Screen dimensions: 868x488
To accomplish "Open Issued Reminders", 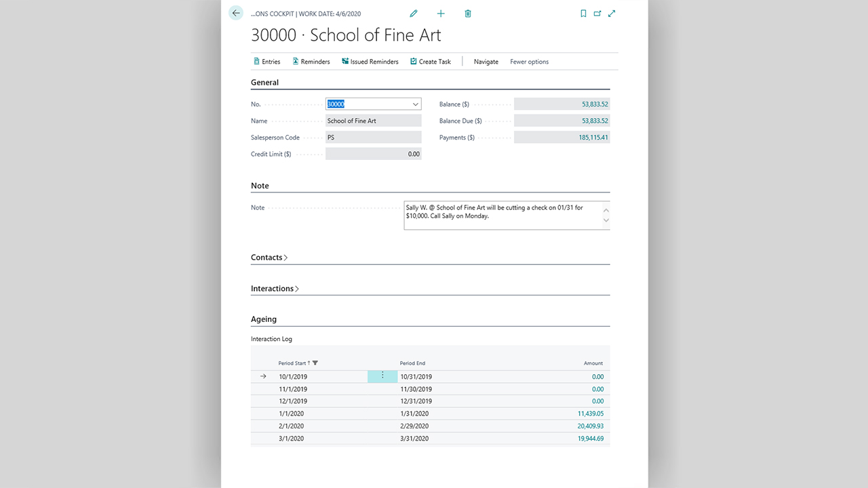I will tap(370, 62).
